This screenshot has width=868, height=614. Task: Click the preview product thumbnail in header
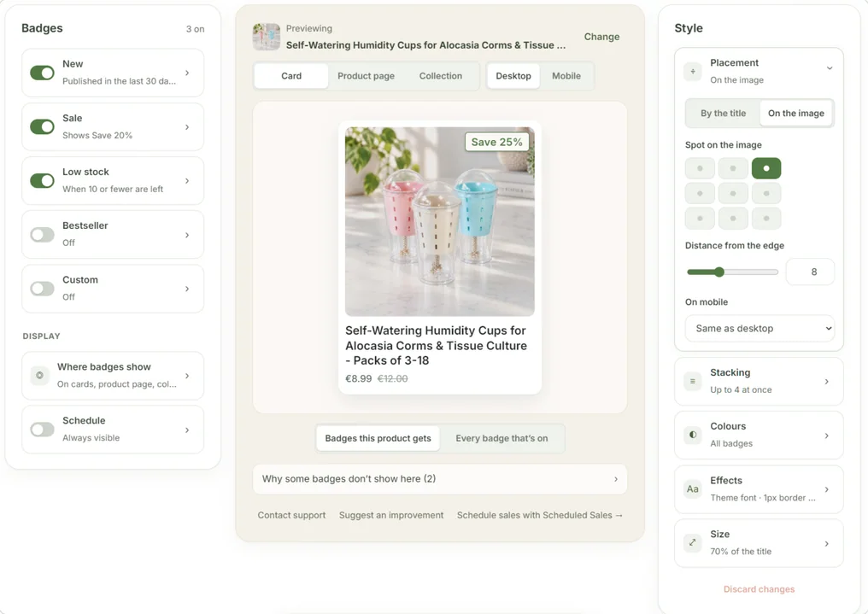(267, 37)
